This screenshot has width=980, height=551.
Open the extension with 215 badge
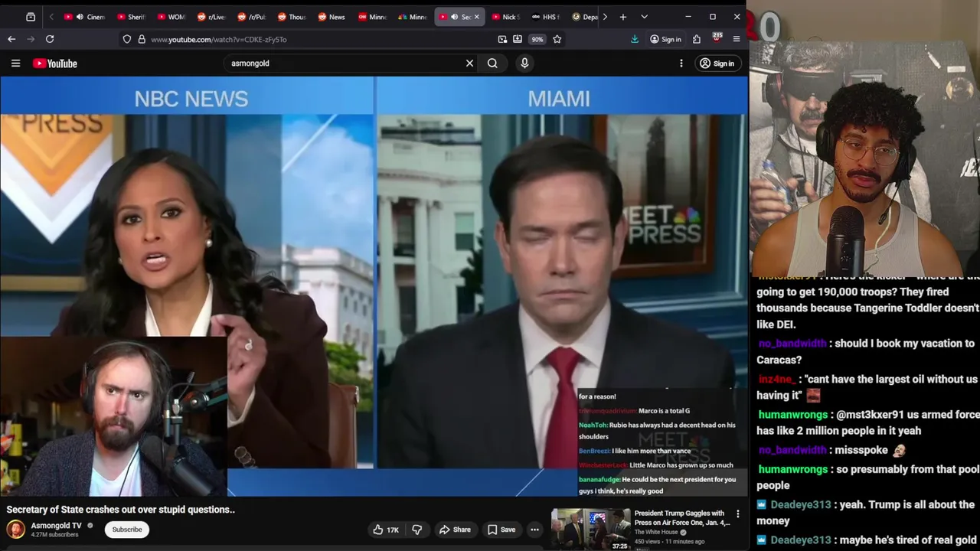pyautogui.click(x=717, y=38)
